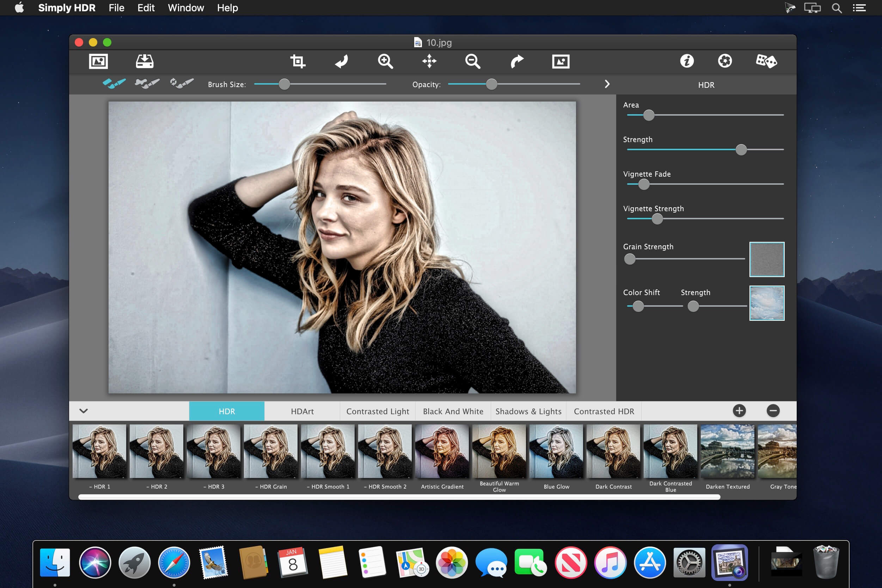Select the second brush erase mode
The width and height of the screenshot is (882, 588).
pyautogui.click(x=147, y=83)
